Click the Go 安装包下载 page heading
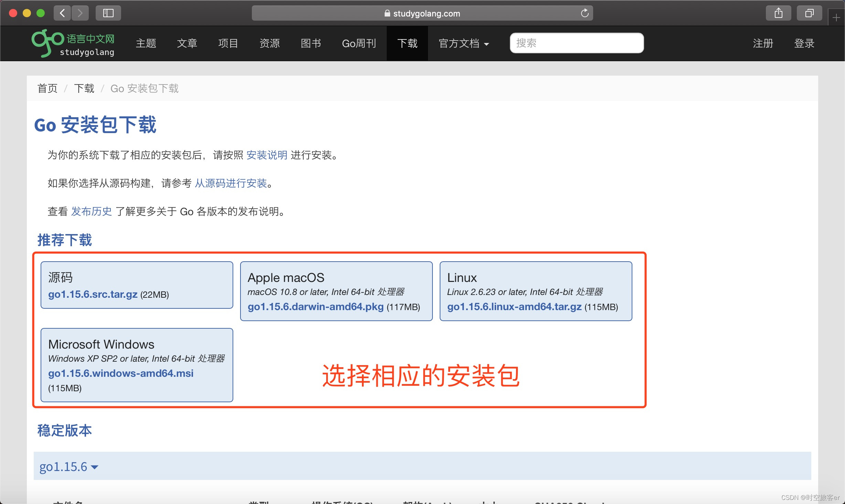The height and width of the screenshot is (504, 845). (95, 124)
